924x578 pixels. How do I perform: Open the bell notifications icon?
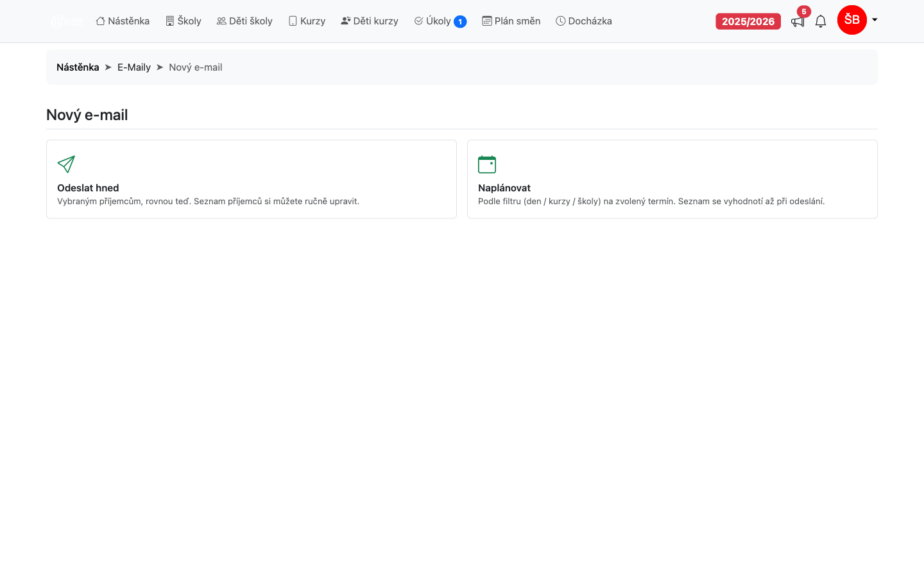(821, 22)
